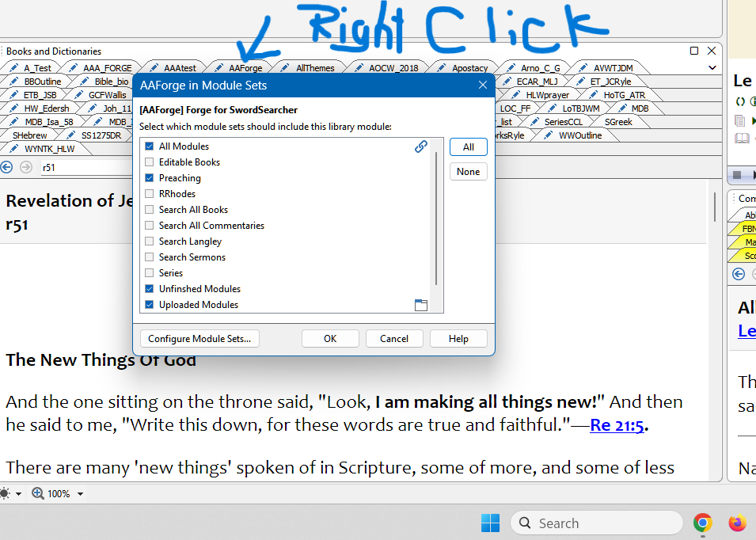The height and width of the screenshot is (540, 756).
Task: Click the module sets list scrollbar
Action: [436, 218]
